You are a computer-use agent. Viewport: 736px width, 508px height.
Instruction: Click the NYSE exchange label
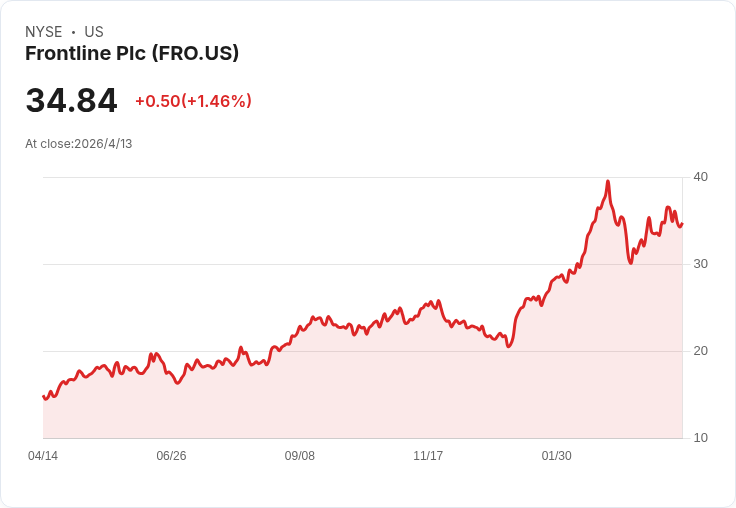click(x=44, y=32)
